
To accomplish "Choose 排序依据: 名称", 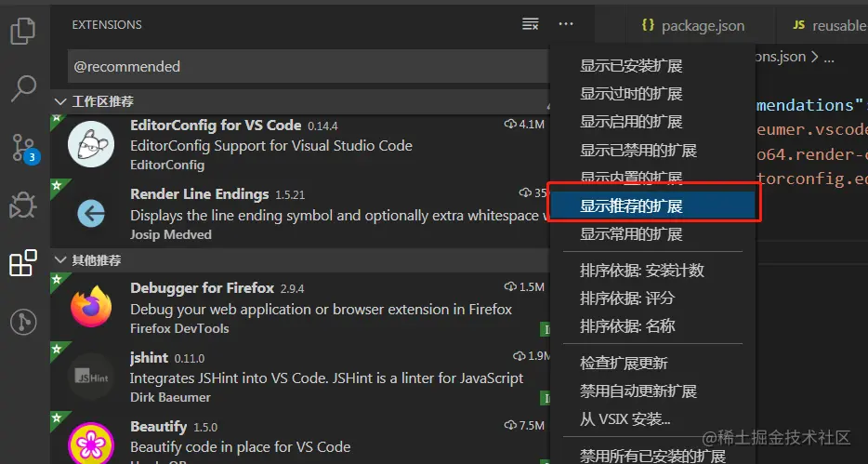I will [x=653, y=325].
